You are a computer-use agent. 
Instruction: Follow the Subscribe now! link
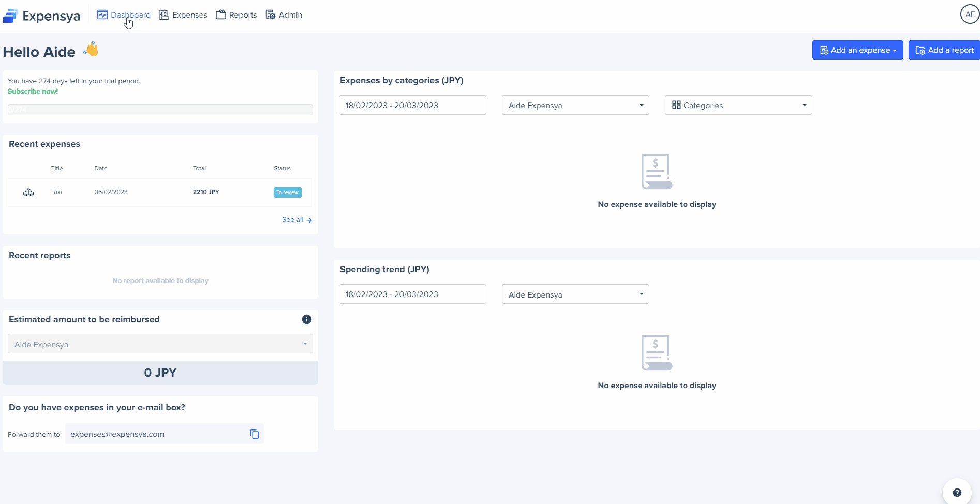[33, 92]
